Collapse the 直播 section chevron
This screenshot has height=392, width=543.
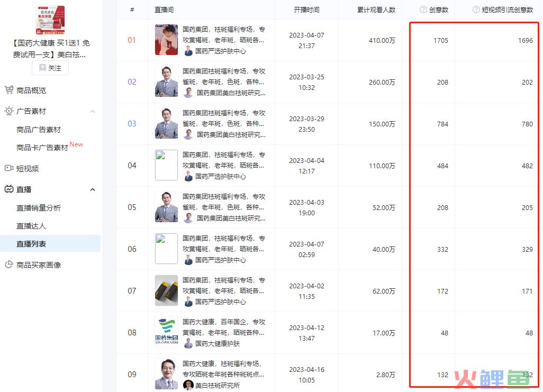[93, 189]
